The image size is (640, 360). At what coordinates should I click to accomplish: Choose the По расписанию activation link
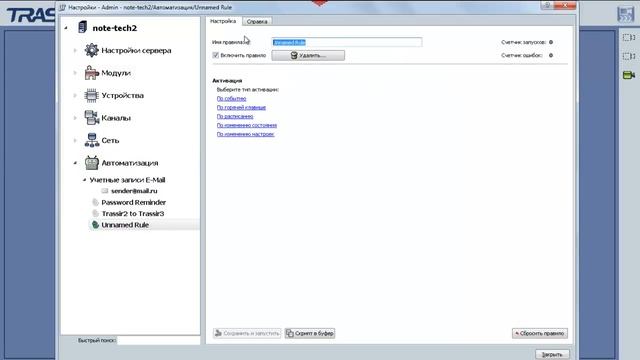[235, 116]
